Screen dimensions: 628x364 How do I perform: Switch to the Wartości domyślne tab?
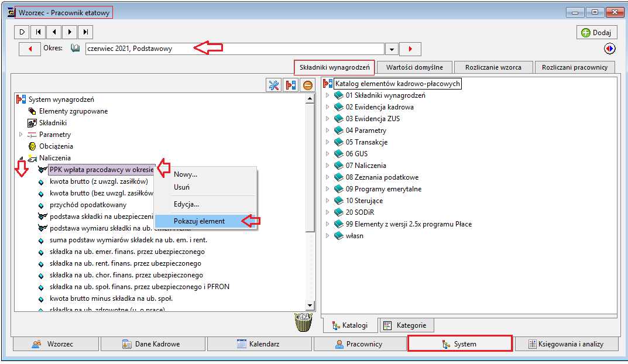tap(414, 67)
